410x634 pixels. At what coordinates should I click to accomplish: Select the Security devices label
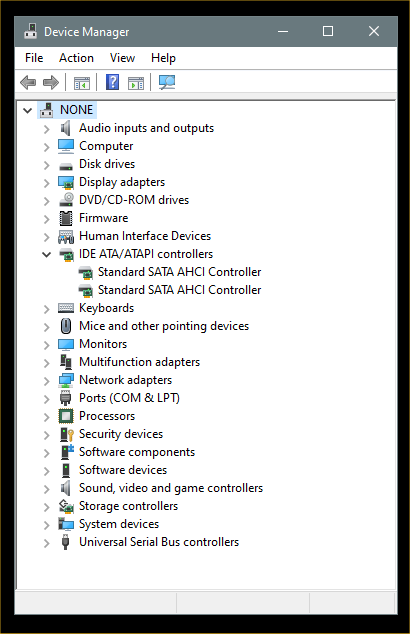(121, 434)
